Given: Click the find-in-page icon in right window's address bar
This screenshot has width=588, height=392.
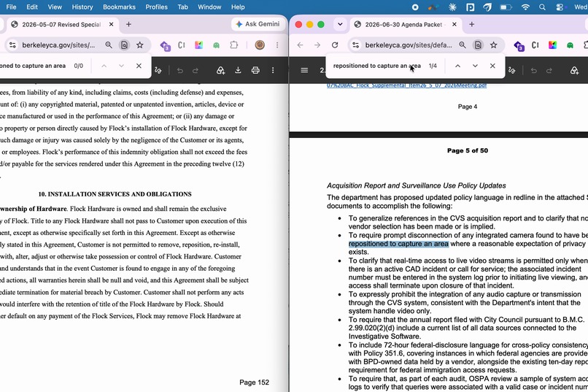Looking at the screenshot, I should [x=478, y=45].
